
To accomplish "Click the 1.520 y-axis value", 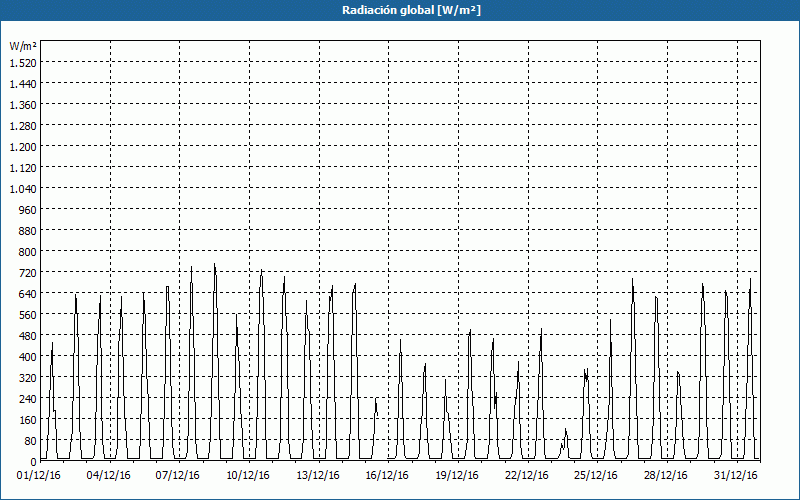I will 23,63.
